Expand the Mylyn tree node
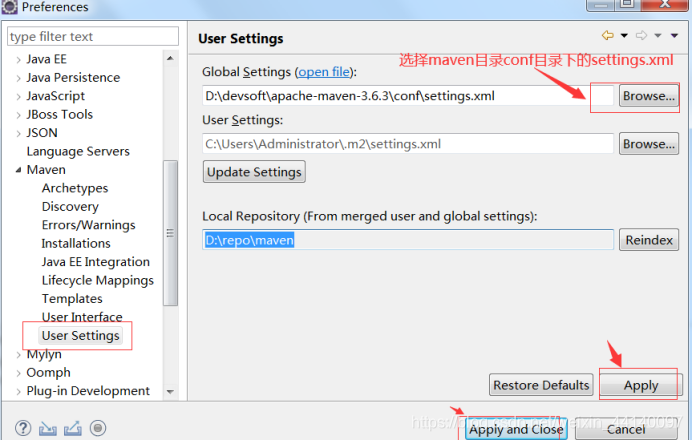Viewport: 693px width, 441px height. click(18, 354)
